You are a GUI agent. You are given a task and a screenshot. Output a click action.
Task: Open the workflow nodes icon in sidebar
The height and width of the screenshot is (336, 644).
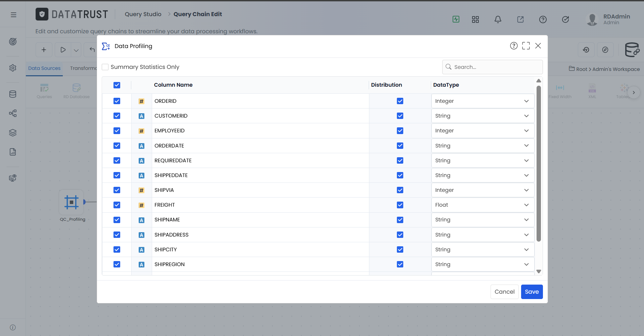(x=13, y=113)
